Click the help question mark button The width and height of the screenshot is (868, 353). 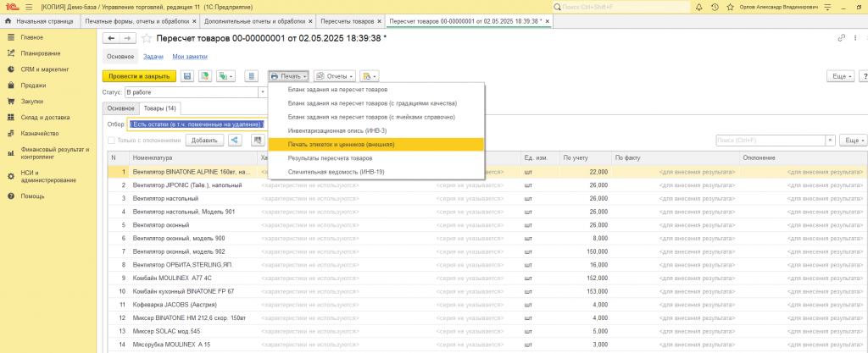click(x=863, y=76)
